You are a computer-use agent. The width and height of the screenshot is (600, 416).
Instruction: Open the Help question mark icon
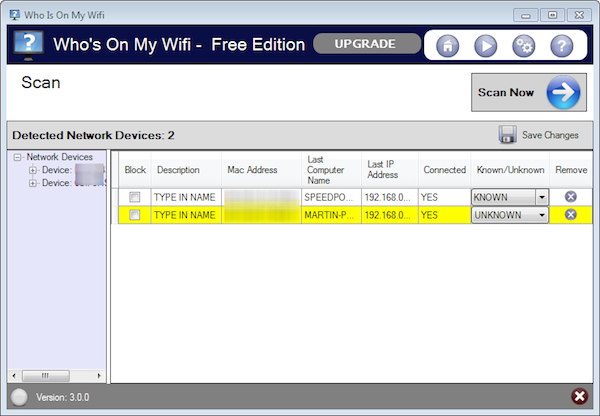[x=561, y=46]
